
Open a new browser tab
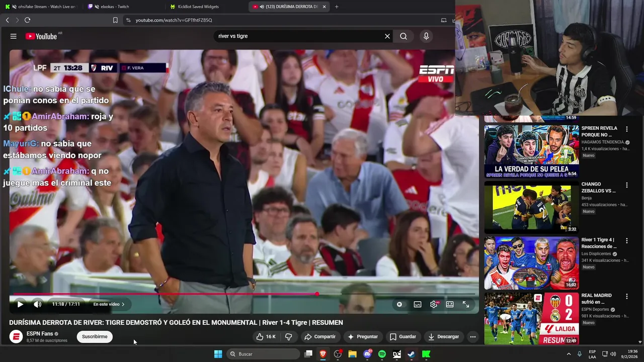click(x=337, y=7)
